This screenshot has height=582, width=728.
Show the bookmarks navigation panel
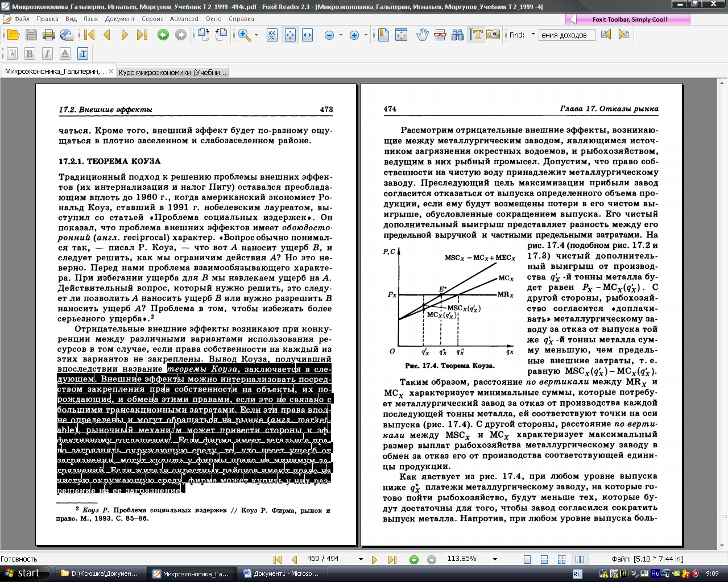[x=383, y=35]
